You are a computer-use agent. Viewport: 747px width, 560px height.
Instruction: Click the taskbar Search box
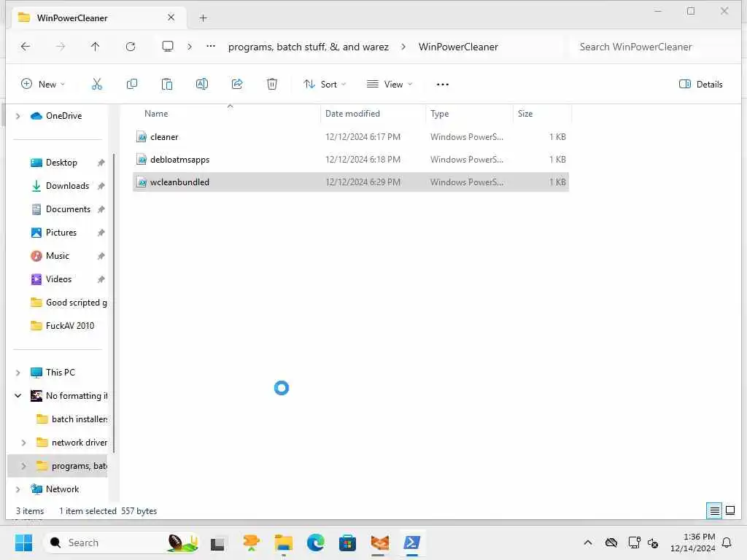pyautogui.click(x=122, y=542)
